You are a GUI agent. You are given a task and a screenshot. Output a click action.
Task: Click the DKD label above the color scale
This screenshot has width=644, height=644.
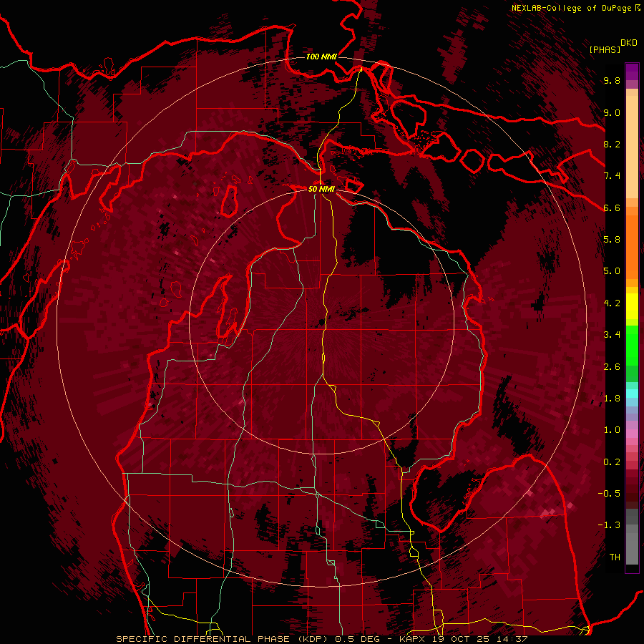[x=629, y=43]
